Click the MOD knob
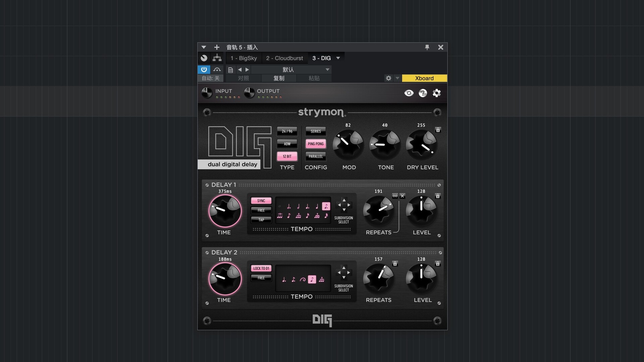644x362 pixels. tap(348, 145)
